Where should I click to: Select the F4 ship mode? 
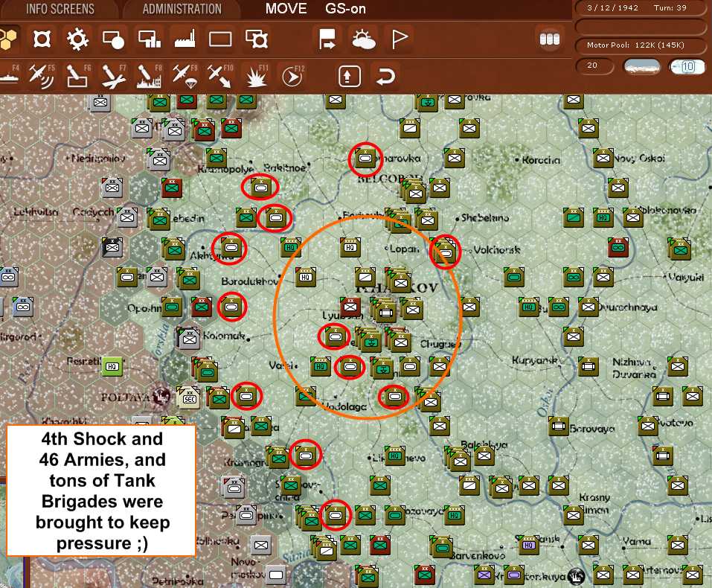coord(9,75)
